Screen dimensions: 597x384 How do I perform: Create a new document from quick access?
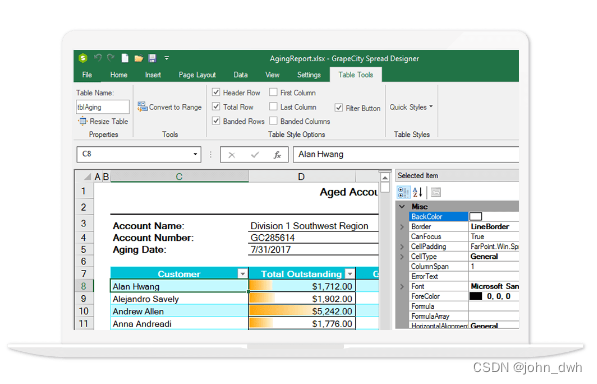click(x=125, y=58)
